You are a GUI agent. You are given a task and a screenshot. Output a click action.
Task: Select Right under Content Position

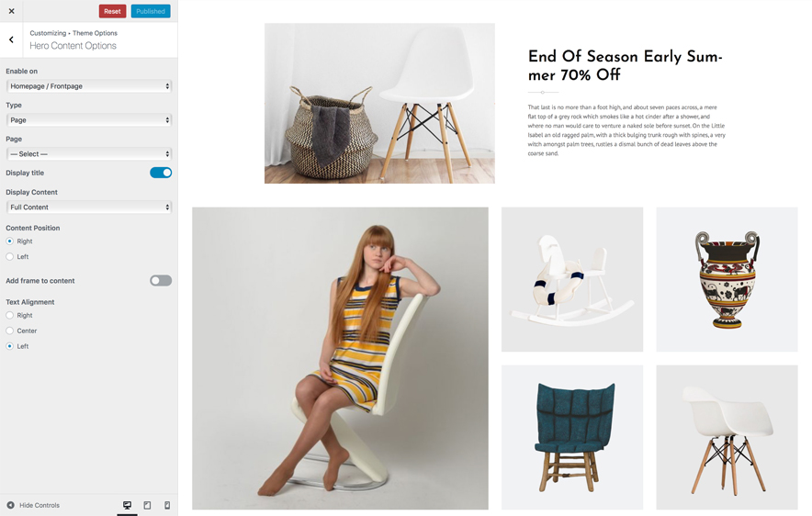(x=10, y=241)
